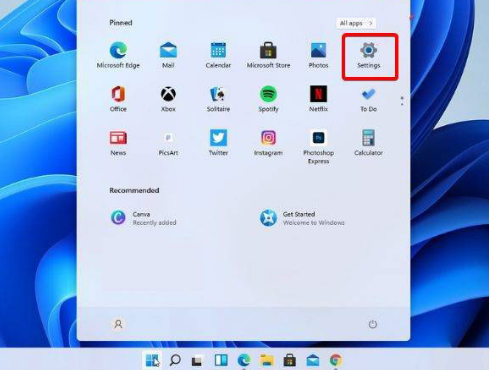This screenshot has width=489, height=370.
Task: Open Mail from the taskbar
Action: pos(313,360)
